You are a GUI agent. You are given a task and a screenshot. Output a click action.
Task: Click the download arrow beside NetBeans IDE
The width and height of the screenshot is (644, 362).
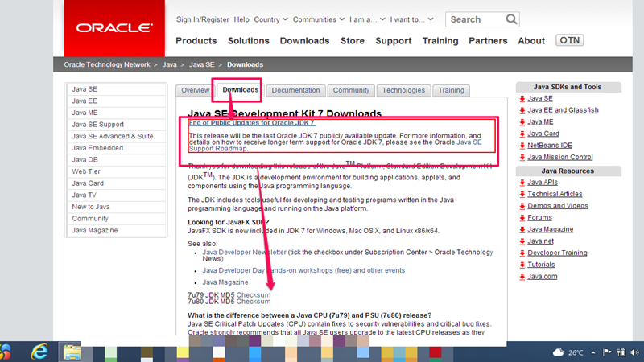pyautogui.click(x=522, y=146)
